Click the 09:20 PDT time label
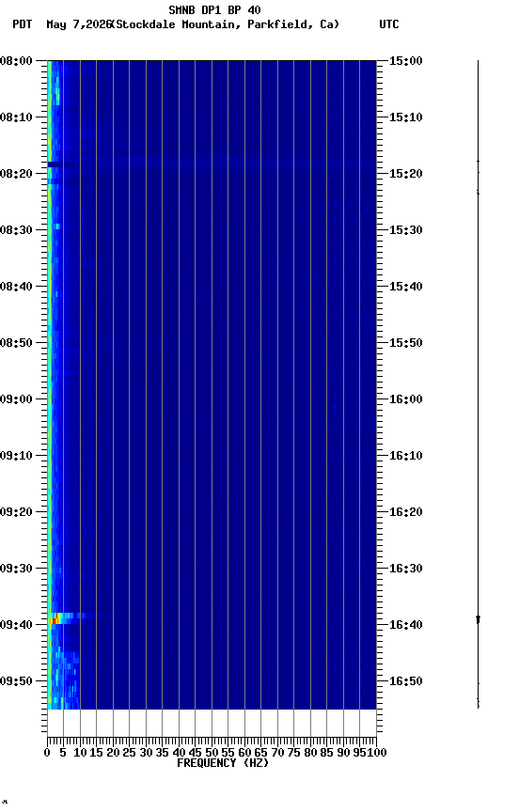Screen dimensions: 519x812 pos(16,513)
